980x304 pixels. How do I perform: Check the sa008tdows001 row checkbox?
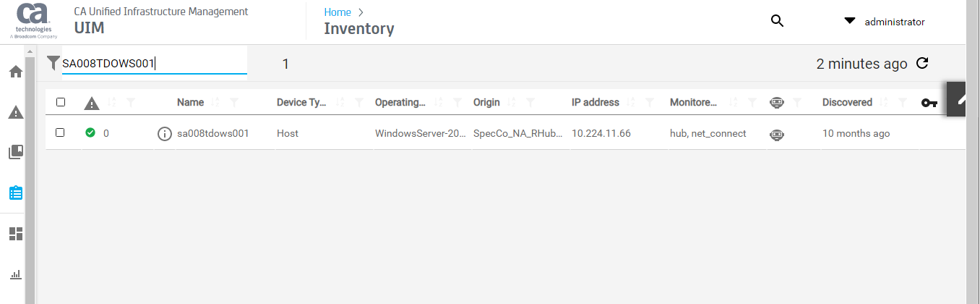(61, 133)
